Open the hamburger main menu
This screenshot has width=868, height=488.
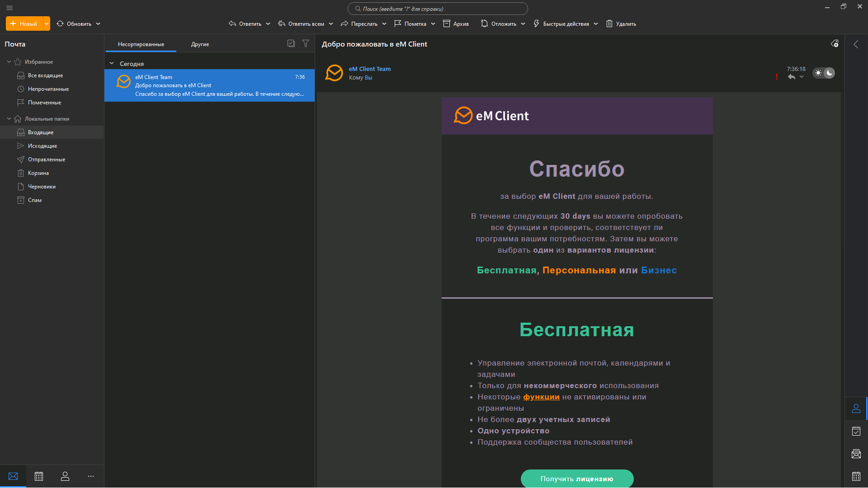tap(9, 8)
